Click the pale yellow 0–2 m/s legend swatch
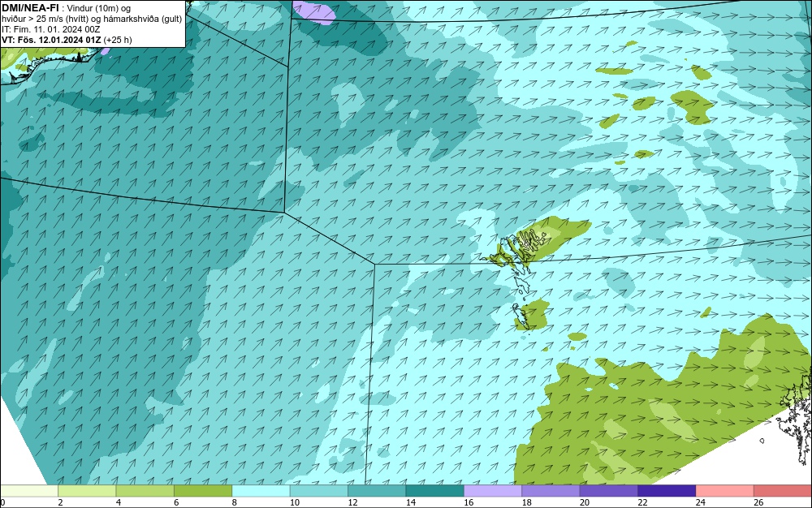The image size is (812, 508). (29, 491)
